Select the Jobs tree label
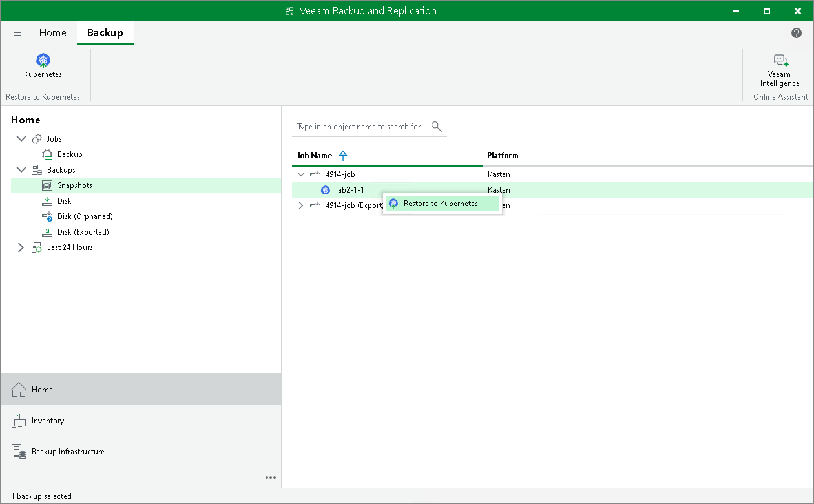The width and height of the screenshot is (814, 504). coord(55,139)
